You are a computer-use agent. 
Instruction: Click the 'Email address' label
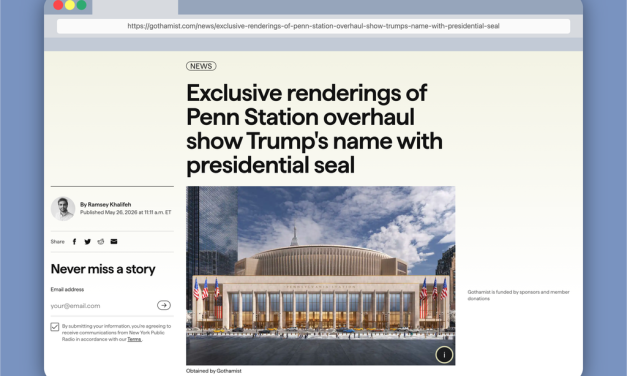67,289
